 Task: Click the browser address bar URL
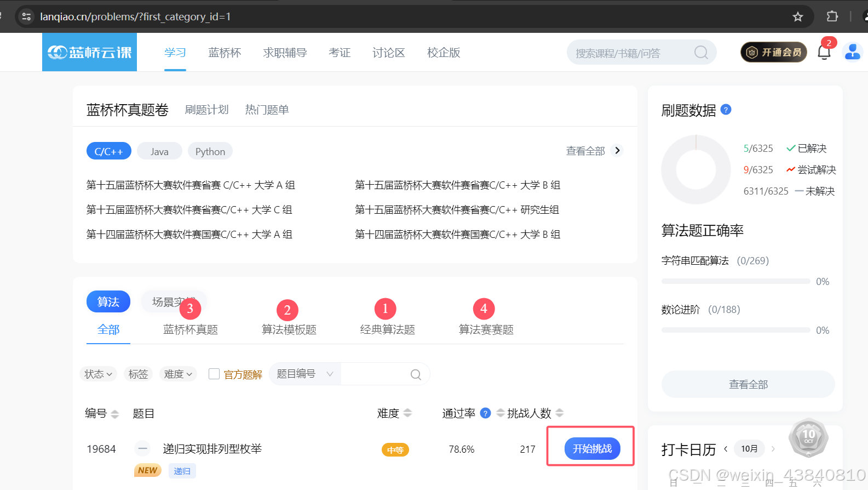(x=135, y=16)
